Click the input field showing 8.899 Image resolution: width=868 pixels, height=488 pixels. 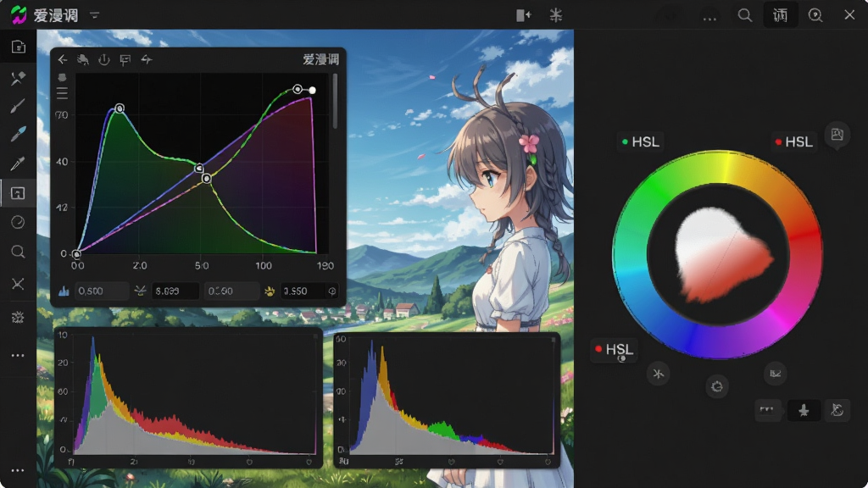175,291
